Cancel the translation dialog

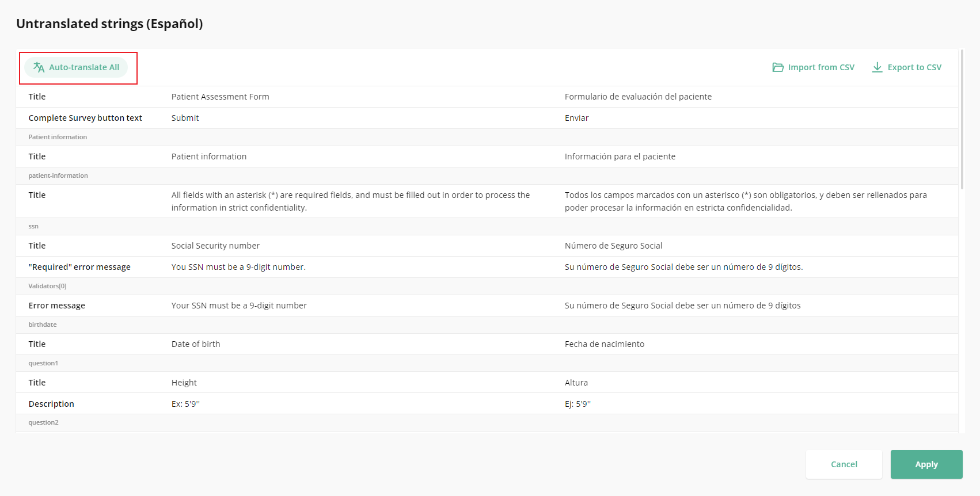coord(844,464)
